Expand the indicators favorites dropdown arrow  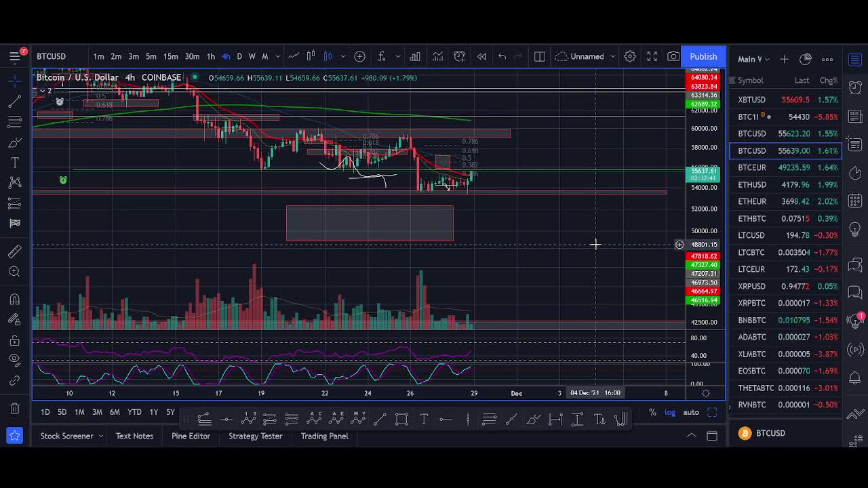point(398,56)
